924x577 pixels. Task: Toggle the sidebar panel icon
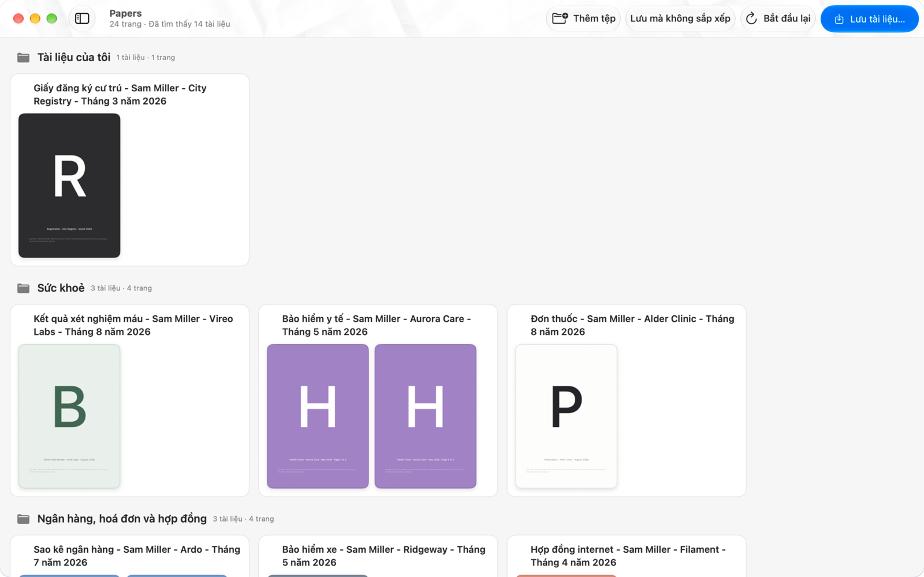pos(82,18)
